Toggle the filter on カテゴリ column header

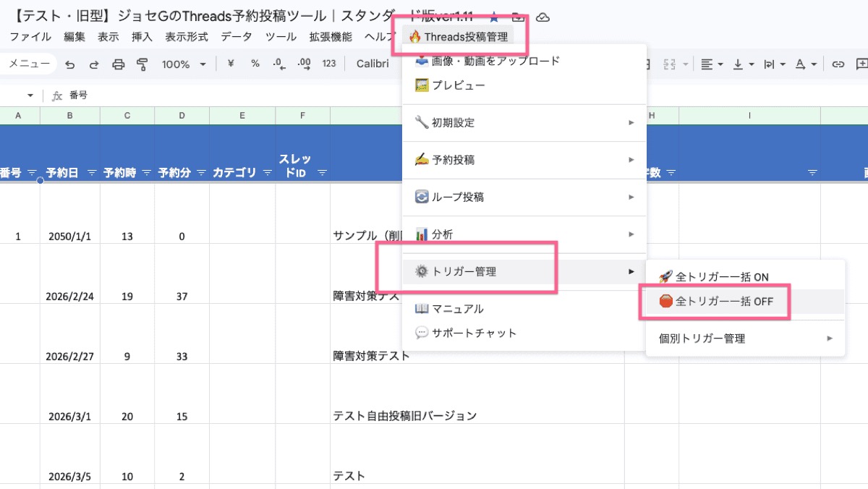point(267,173)
